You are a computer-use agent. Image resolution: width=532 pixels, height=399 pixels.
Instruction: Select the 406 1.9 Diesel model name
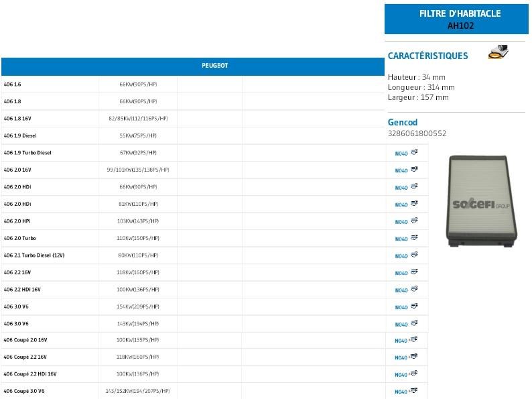(20, 135)
